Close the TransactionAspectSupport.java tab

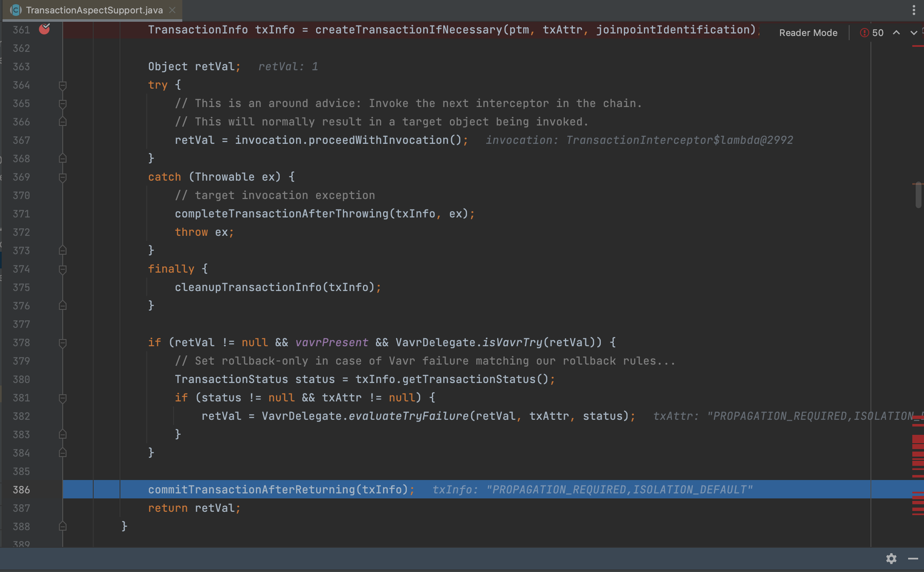point(172,10)
